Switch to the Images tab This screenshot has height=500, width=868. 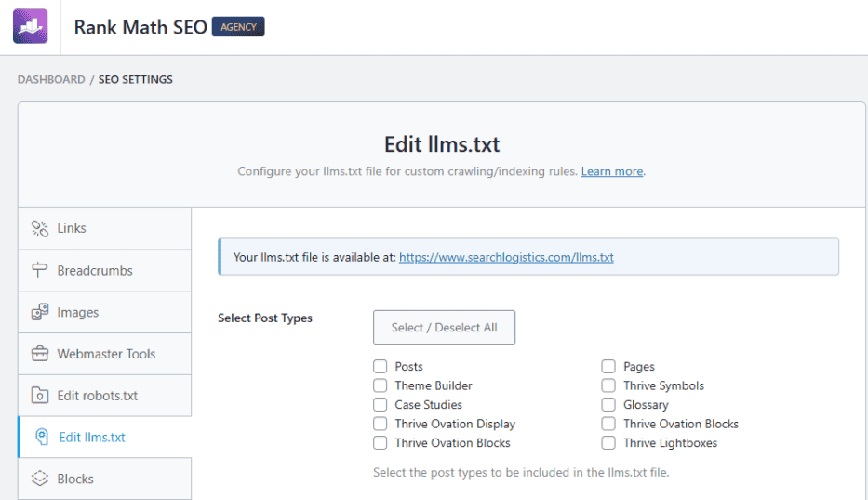104,312
